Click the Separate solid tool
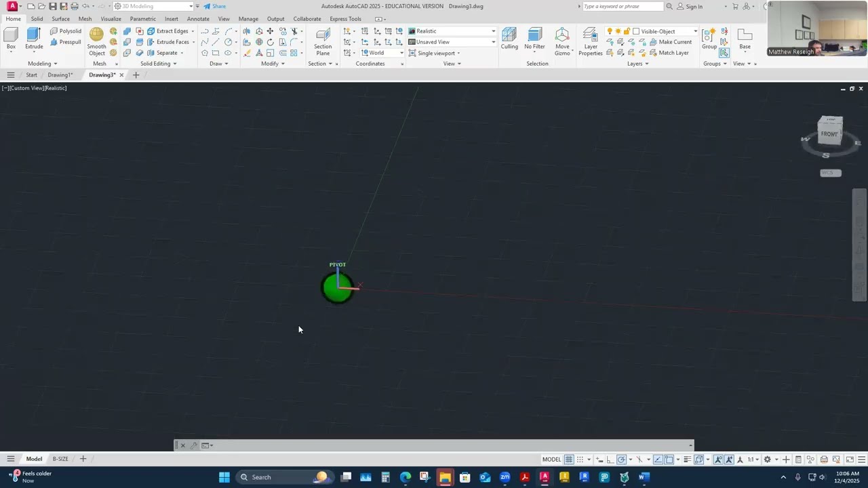 [x=162, y=53]
